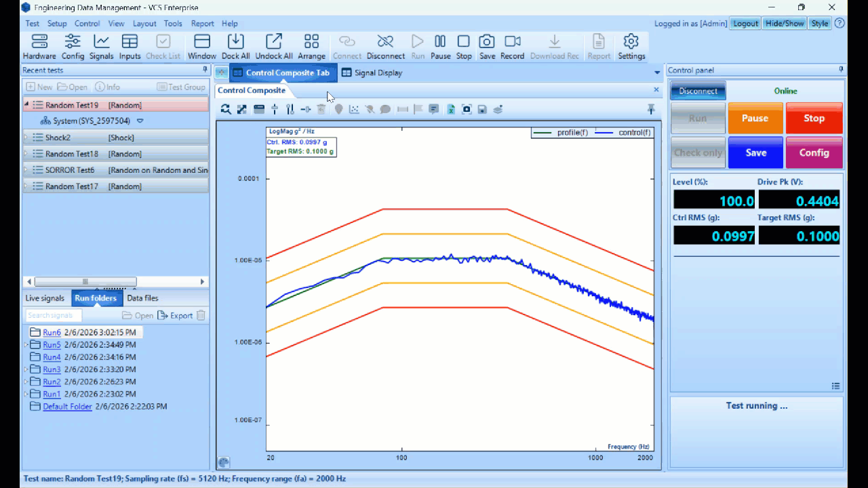Screen dimensions: 868x488
Task: Toggle the Control panel pin
Action: (x=841, y=70)
